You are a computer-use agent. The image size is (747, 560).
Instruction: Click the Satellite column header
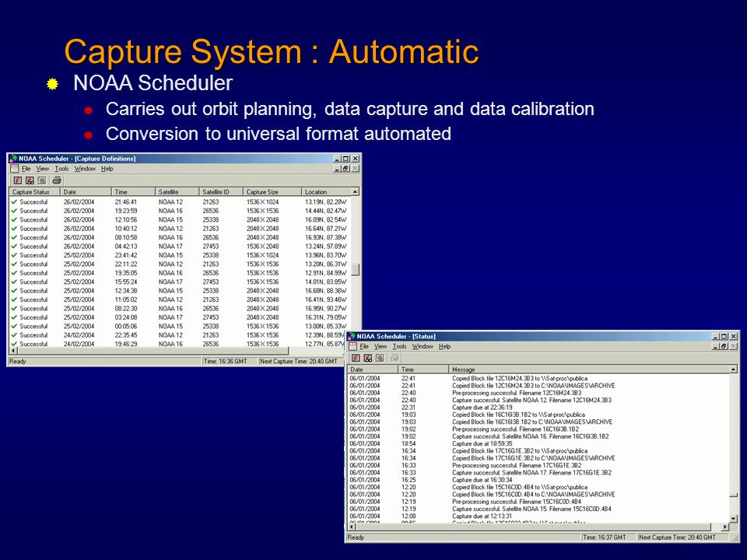[177, 192]
